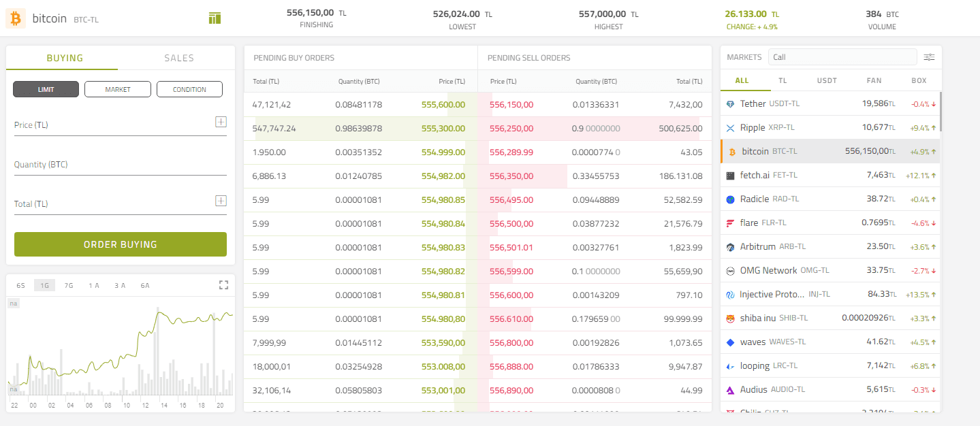Click the fetch.ai coin icon
This screenshot has width=980, height=426.
coord(731,176)
